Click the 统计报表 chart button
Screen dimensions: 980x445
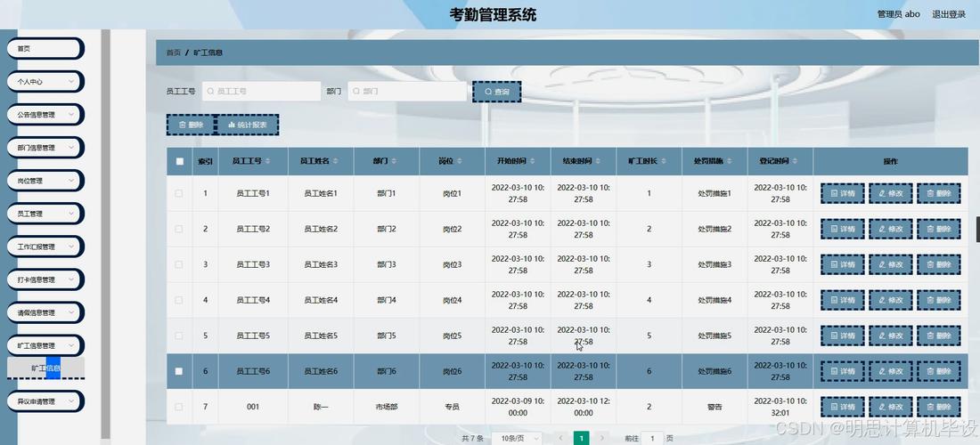[247, 125]
